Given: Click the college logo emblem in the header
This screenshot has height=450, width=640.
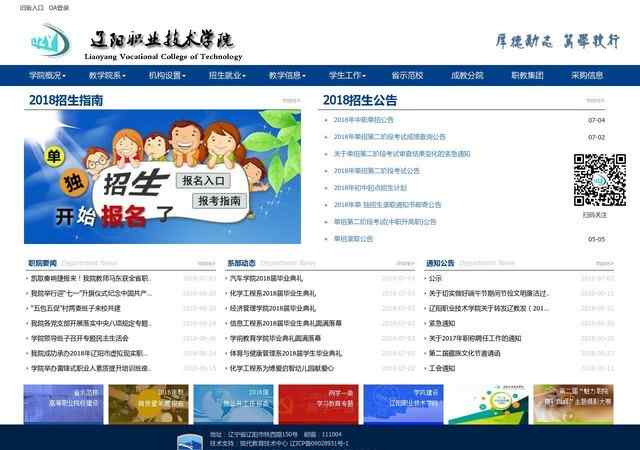Looking at the screenshot, I should [x=50, y=41].
